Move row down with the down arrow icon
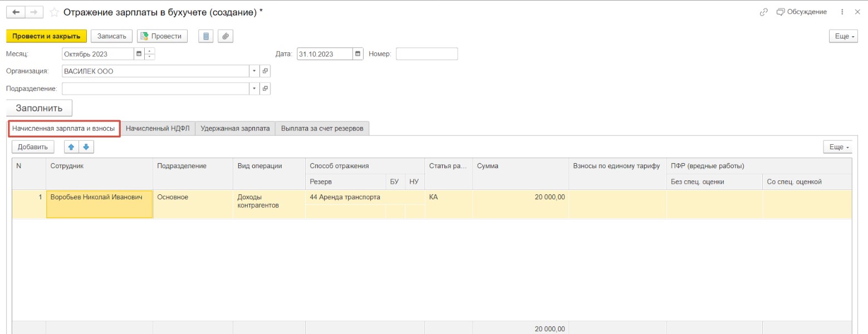 pos(86,147)
